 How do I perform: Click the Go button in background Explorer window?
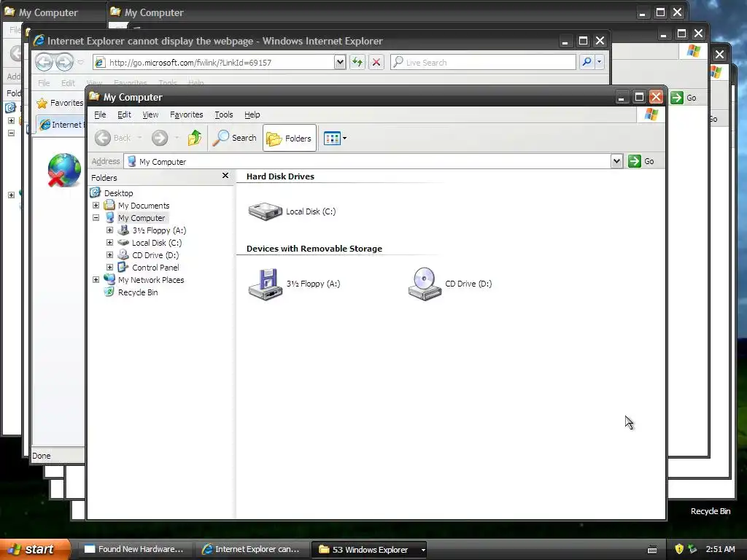tap(684, 98)
